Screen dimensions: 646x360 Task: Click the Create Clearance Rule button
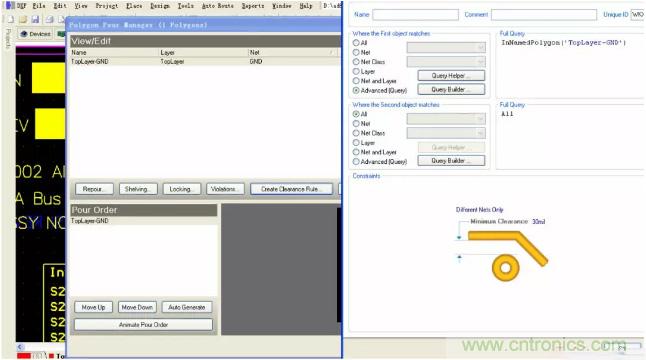(291, 189)
